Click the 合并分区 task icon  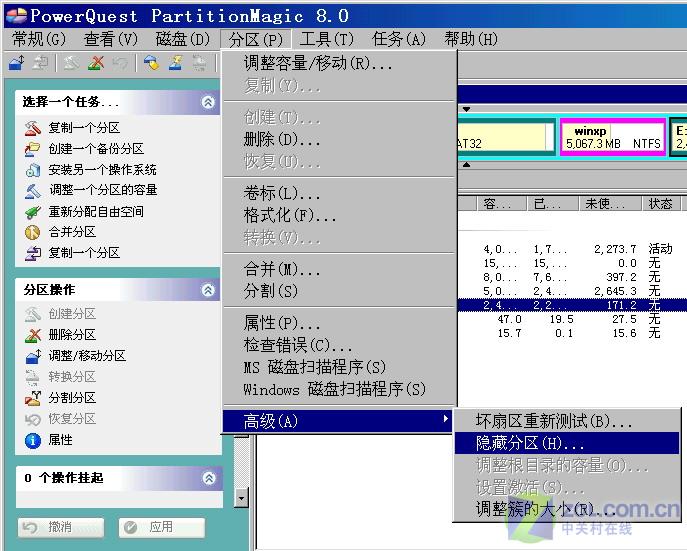coord(32,232)
